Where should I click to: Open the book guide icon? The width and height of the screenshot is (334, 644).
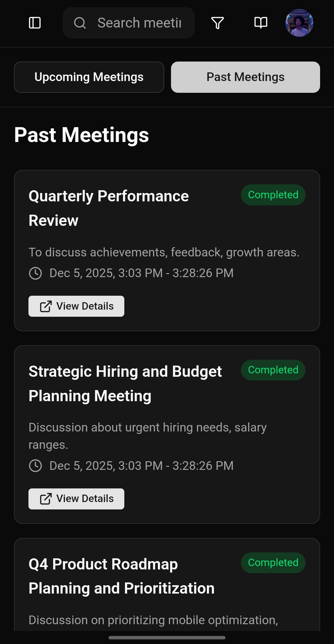(x=261, y=23)
